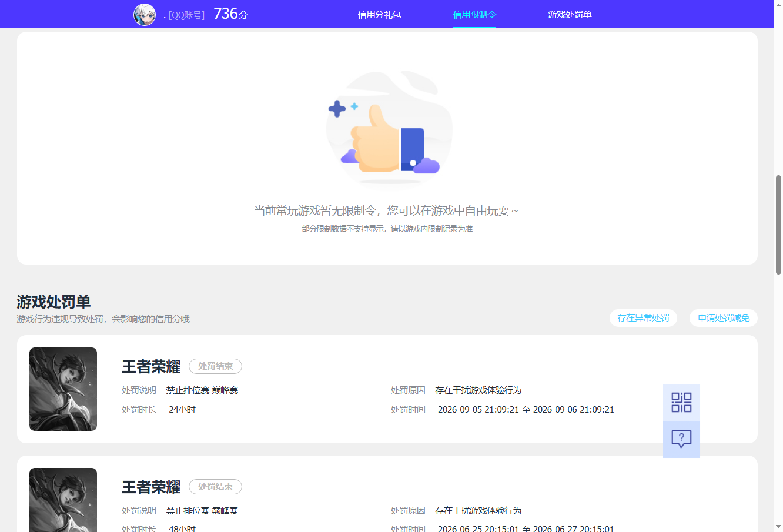
Task: Select the 信用限制令 tab
Action: coord(474,14)
